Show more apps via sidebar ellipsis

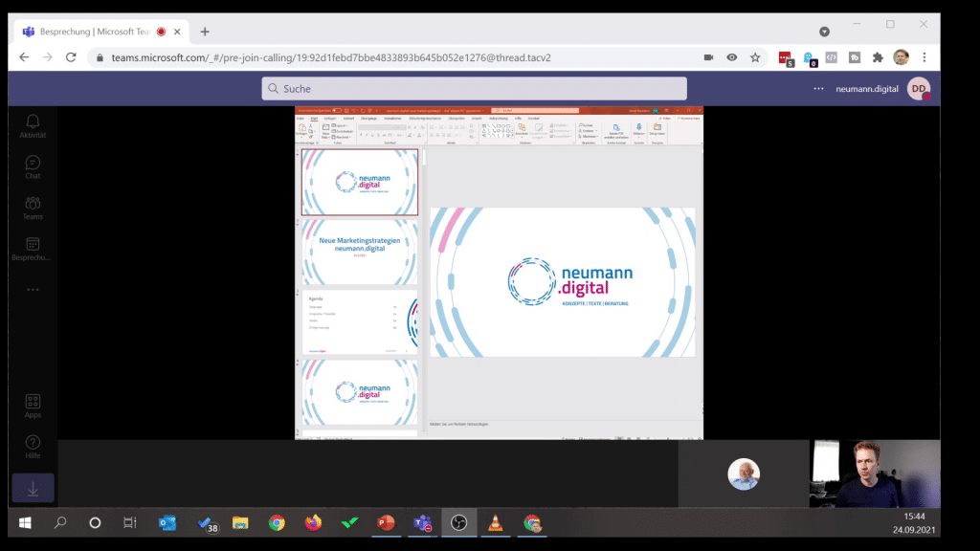[x=33, y=289]
